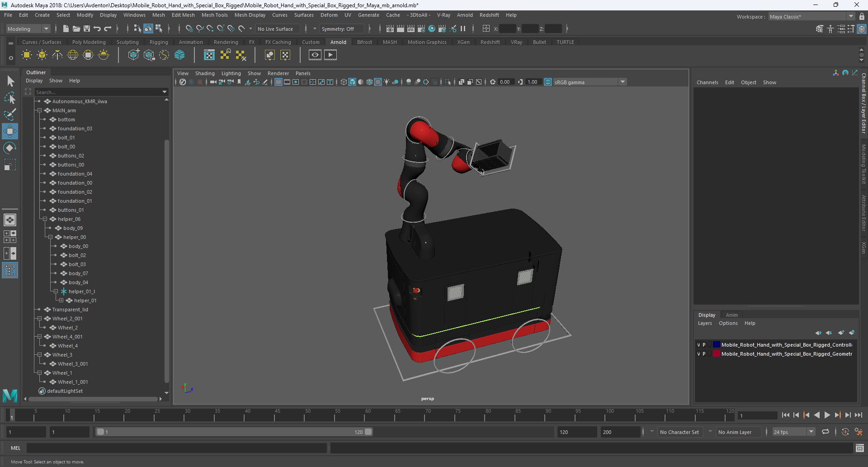Select the Transparent_lid outliner node
Viewport: 868px width, 467px height.
tap(70, 310)
